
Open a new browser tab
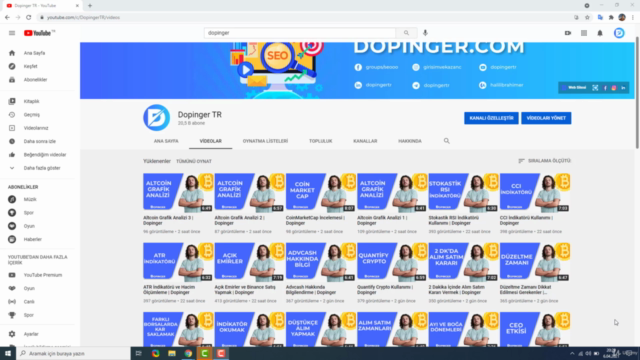(90, 6)
